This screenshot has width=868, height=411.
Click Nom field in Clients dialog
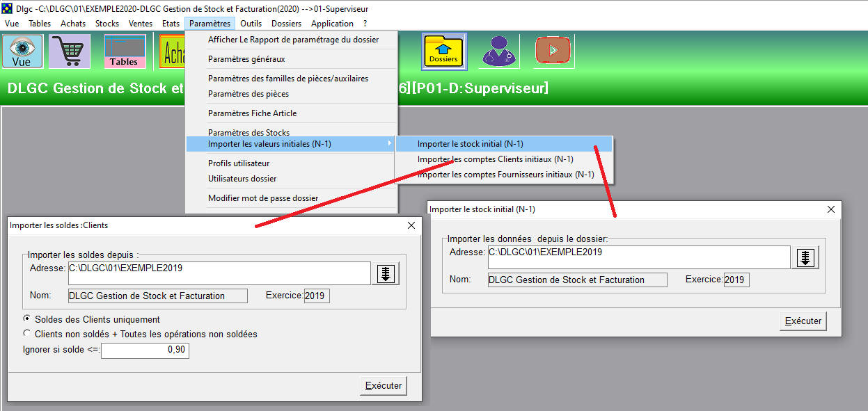click(157, 296)
